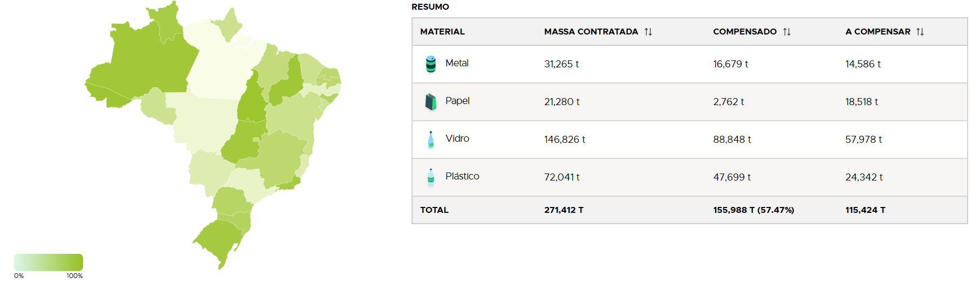Click the Plástico bottle icon
This screenshot has height=291, width=980.
point(430,177)
